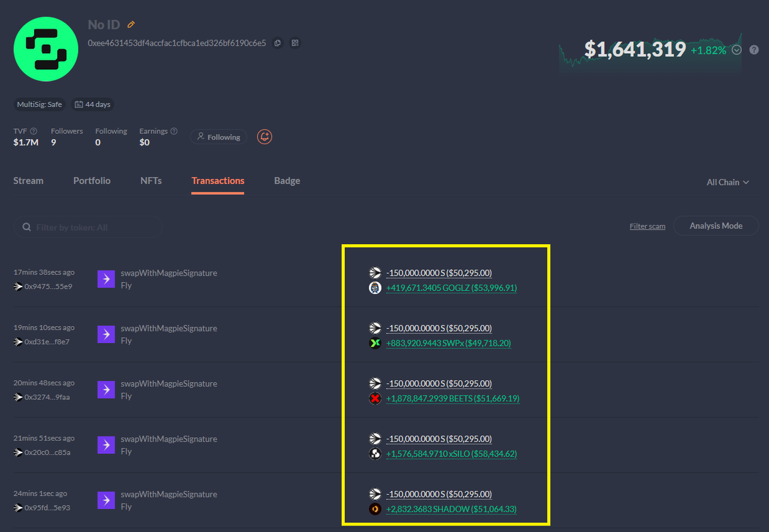The width and height of the screenshot is (769, 532).
Task: Open transaction hash 0x3274...9faa
Action: click(47, 397)
